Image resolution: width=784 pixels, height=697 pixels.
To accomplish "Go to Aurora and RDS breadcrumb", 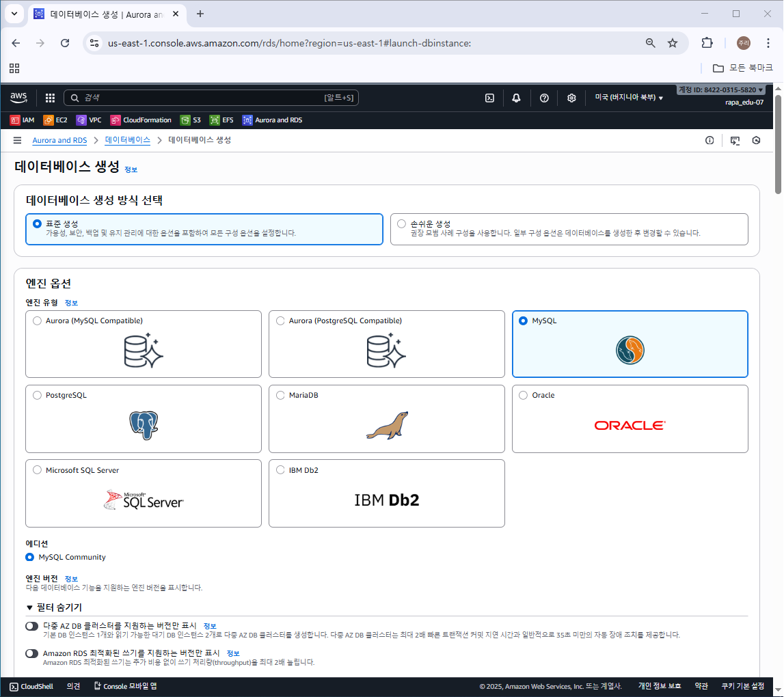I will (x=59, y=141).
